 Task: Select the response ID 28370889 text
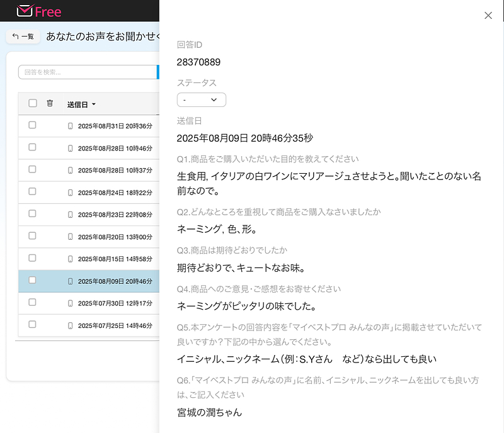tap(198, 62)
